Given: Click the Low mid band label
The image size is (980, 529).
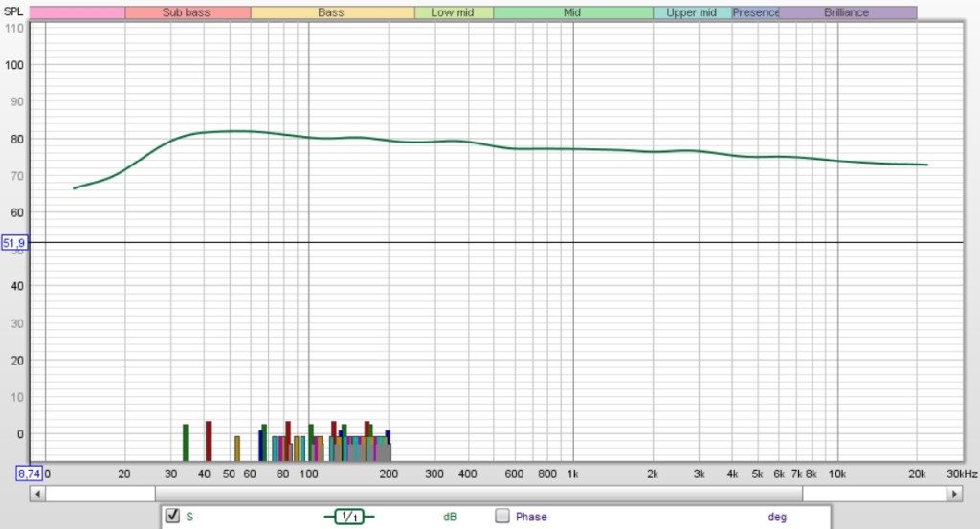Looking at the screenshot, I should [x=454, y=13].
